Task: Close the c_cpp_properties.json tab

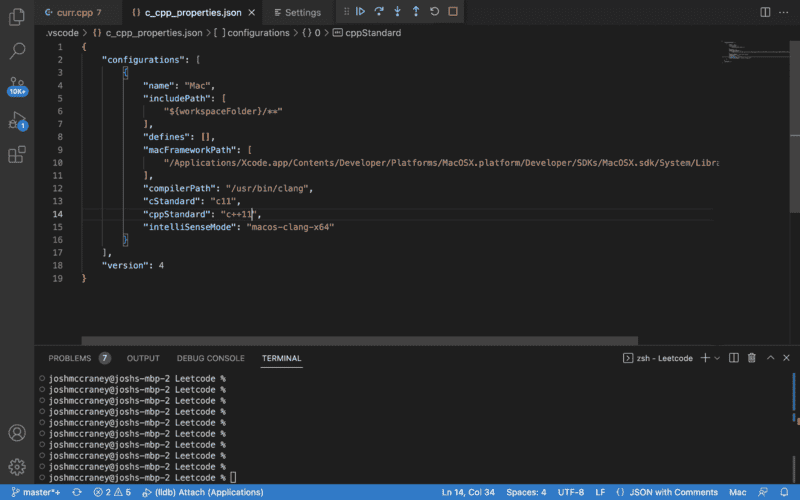Action: (252, 12)
